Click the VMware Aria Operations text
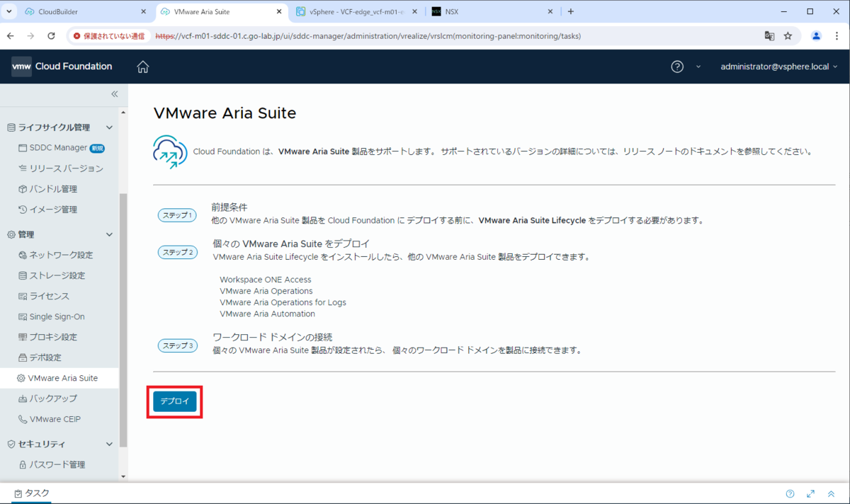This screenshot has height=504, width=850. pos(266,291)
